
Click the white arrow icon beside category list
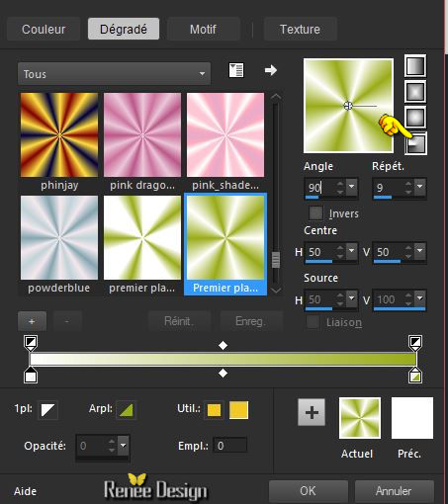[x=271, y=70]
